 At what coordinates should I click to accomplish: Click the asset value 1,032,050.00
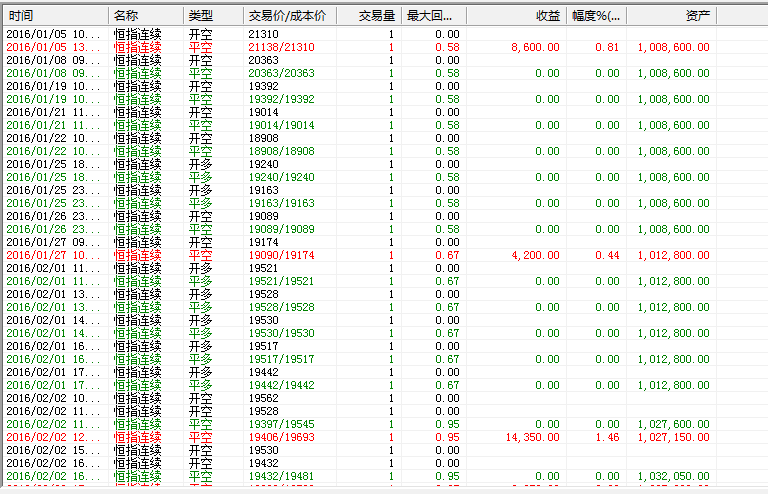click(673, 476)
